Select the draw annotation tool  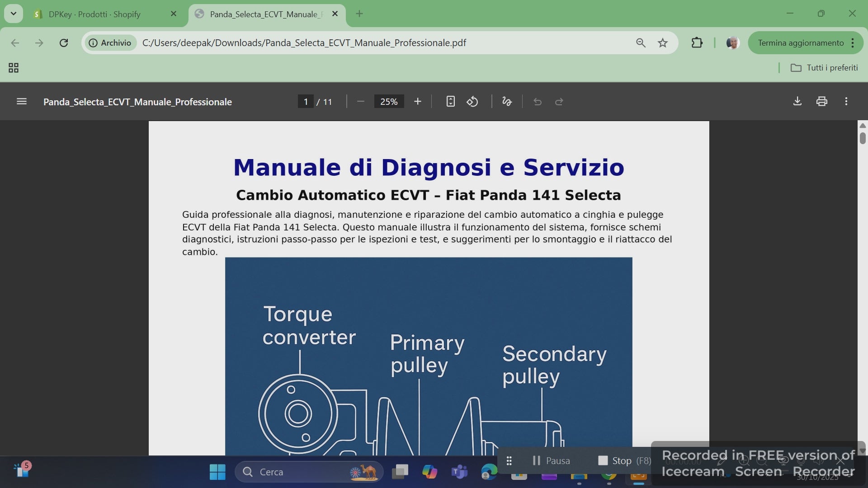pyautogui.click(x=507, y=102)
